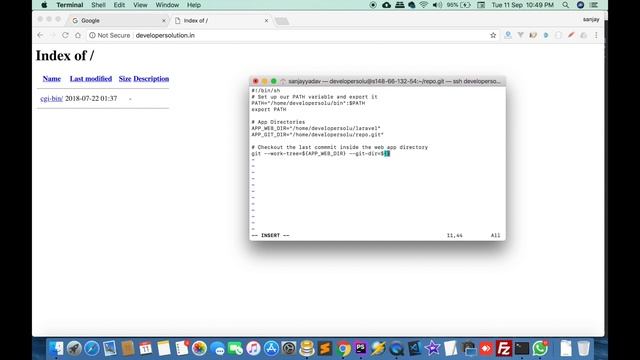The height and width of the screenshot is (360, 640).
Task: Open App Store in the Dock
Action: [x=271, y=349]
